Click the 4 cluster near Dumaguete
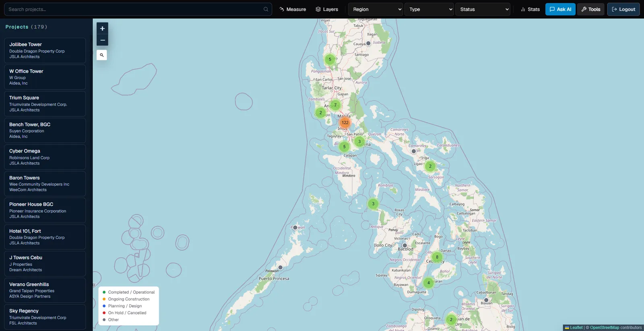The width and height of the screenshot is (644, 331). click(x=429, y=283)
